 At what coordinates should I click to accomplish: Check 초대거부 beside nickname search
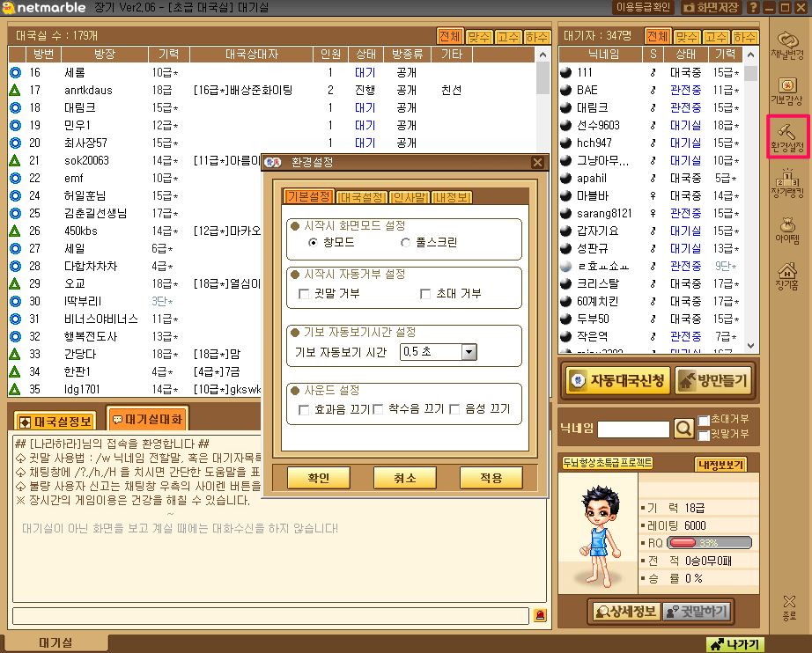[704, 420]
